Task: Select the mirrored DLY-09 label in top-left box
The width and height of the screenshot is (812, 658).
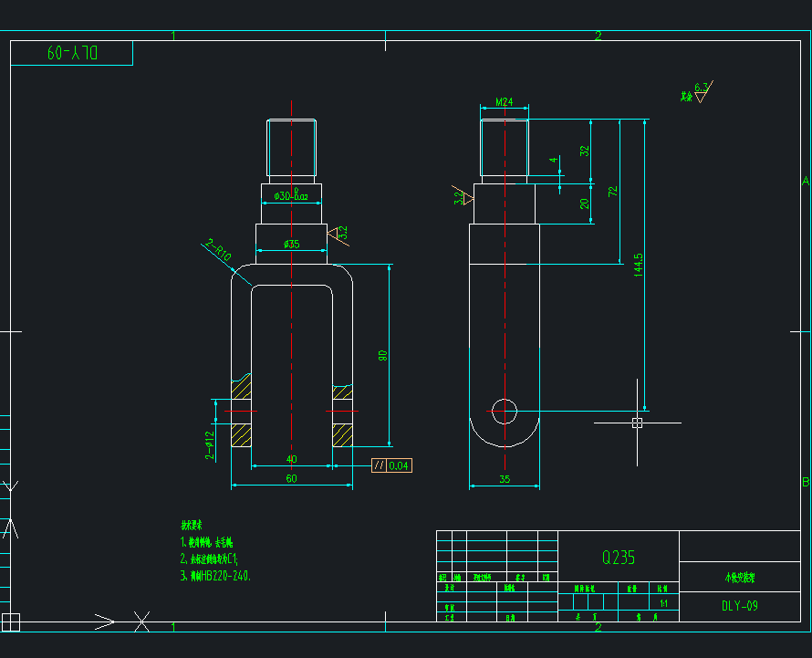Action: 72,53
